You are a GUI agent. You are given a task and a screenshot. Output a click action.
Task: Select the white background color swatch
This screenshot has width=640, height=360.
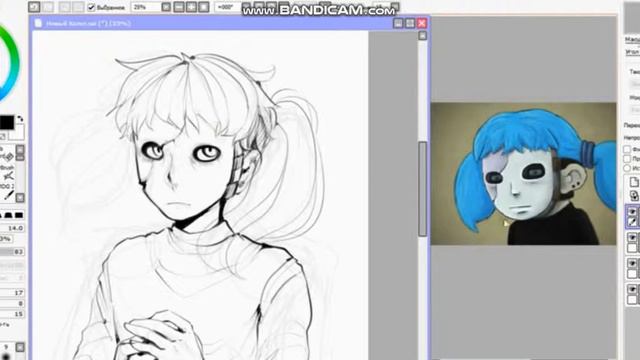coord(18,132)
